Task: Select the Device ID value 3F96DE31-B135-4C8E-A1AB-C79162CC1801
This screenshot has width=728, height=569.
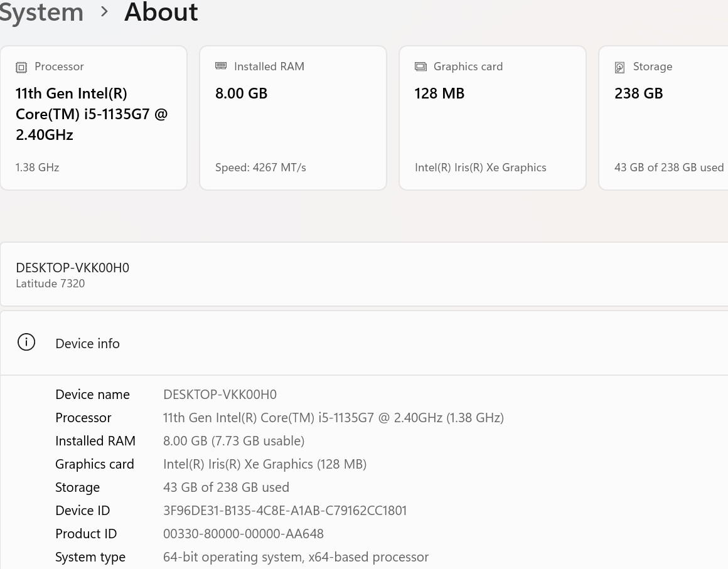Action: (x=284, y=511)
